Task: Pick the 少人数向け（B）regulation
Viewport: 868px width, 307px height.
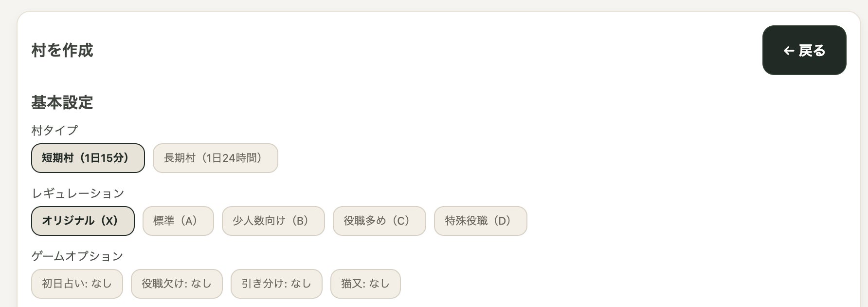Action: (273, 221)
